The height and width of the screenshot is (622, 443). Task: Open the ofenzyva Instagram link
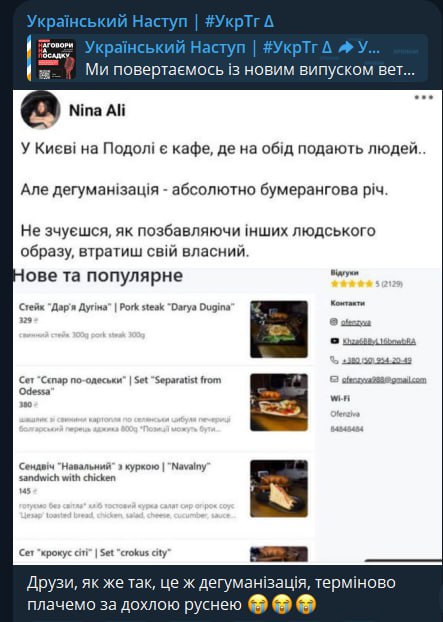[x=356, y=322]
